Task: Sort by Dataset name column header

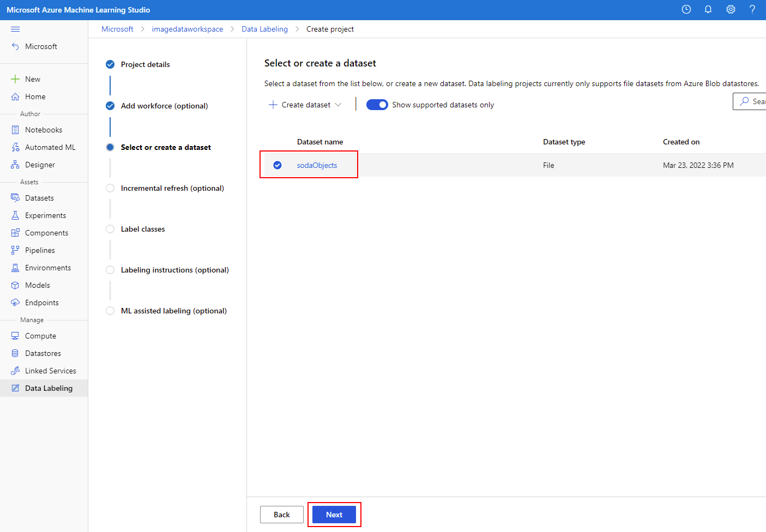Action: pos(320,142)
